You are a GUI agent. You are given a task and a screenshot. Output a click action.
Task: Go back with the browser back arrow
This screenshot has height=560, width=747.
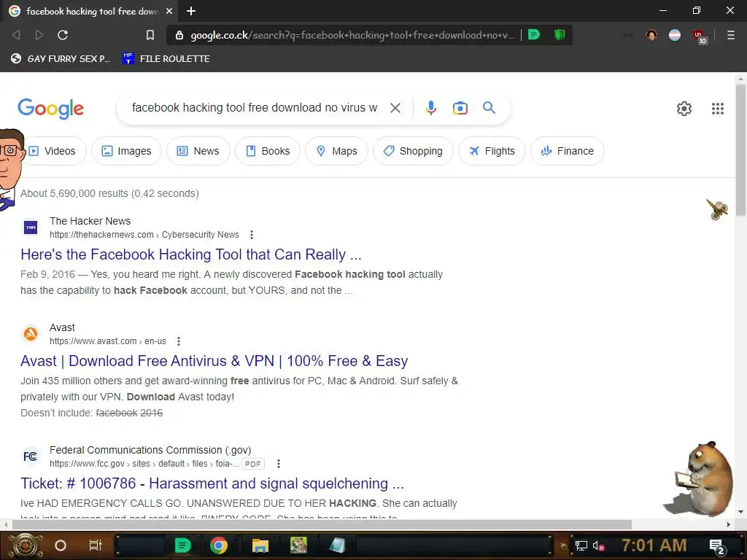coord(16,35)
